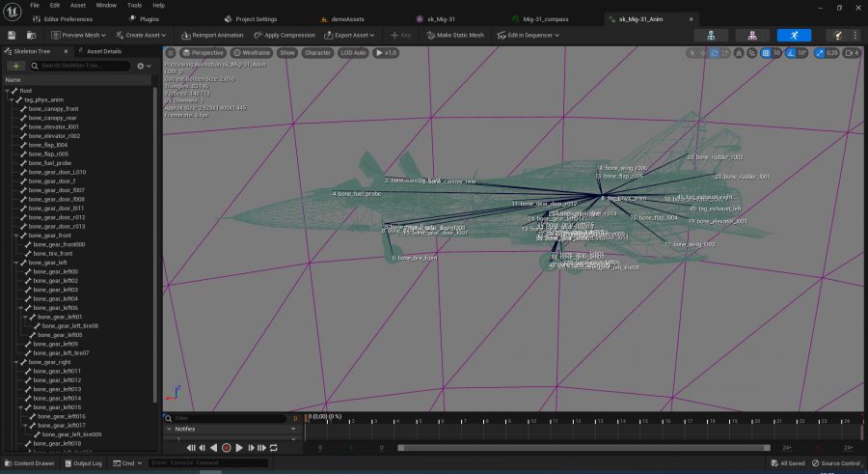
Task: Toggle world/local coordinate system icon
Action: pyautogui.click(x=739, y=53)
